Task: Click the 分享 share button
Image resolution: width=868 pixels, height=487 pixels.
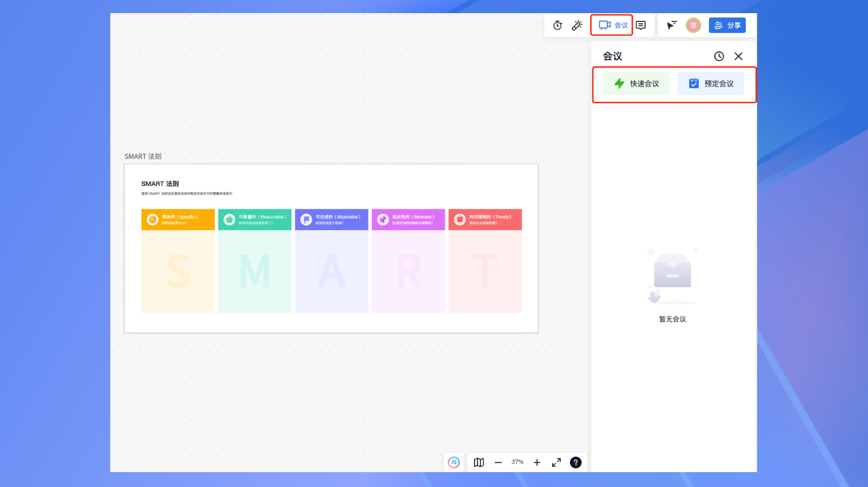Action: pos(727,25)
